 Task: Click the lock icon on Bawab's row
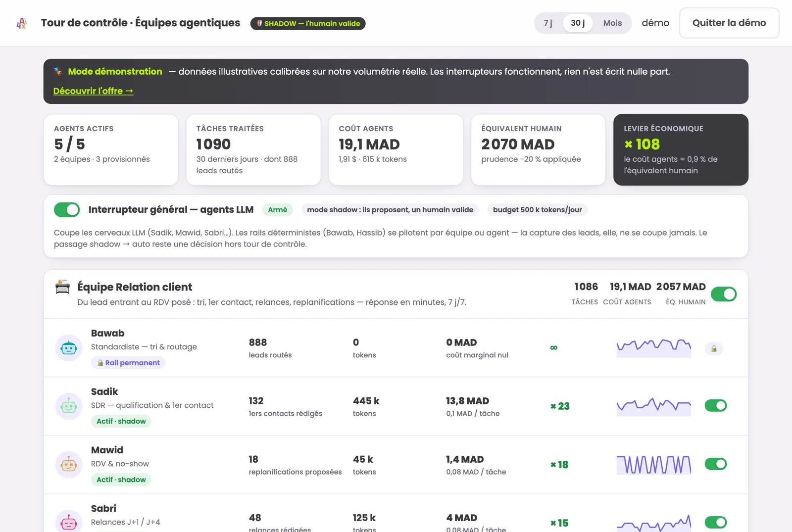[x=714, y=348]
